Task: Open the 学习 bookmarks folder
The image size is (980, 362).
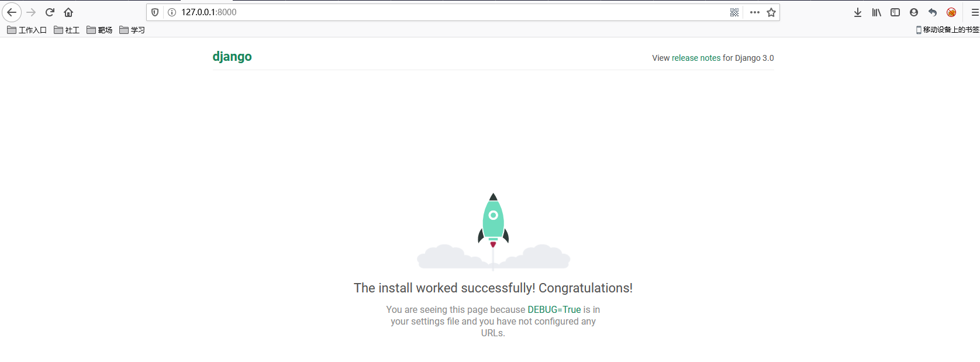Action: point(132,30)
